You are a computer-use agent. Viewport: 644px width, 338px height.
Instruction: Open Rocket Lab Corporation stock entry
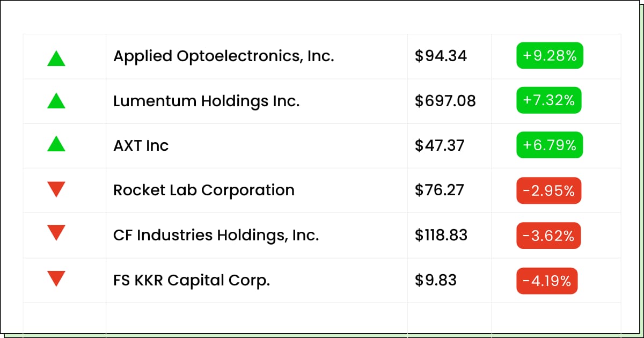[x=204, y=190]
